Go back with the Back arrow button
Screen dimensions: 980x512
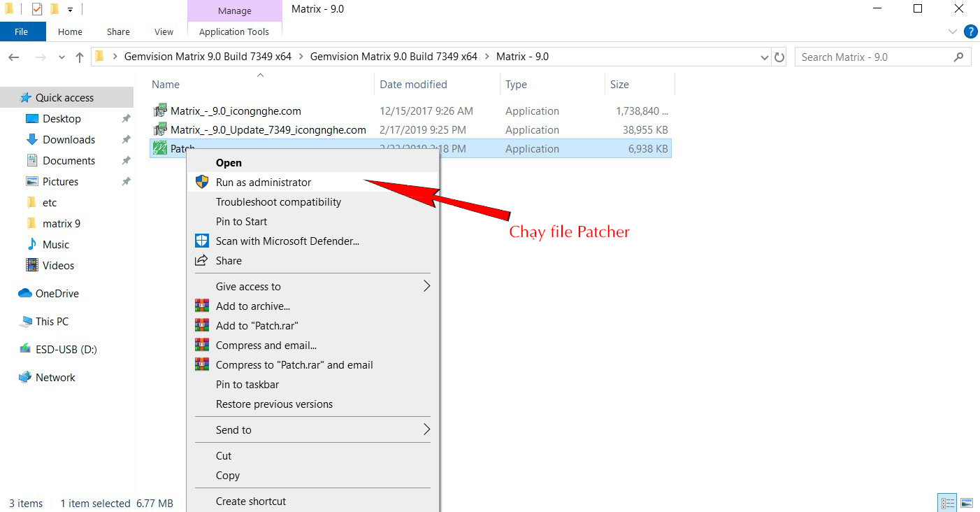(x=14, y=57)
